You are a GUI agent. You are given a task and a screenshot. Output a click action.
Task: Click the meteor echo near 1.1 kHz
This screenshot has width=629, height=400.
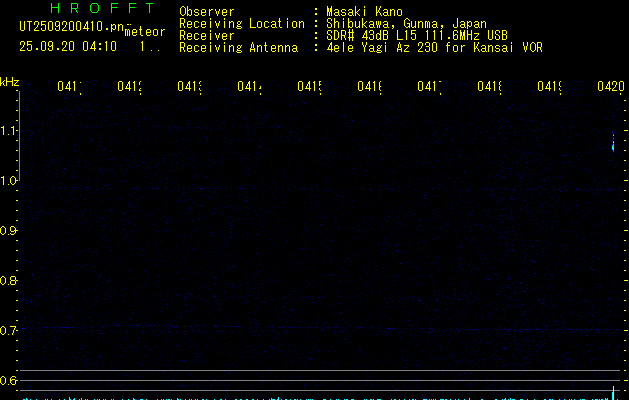[613, 142]
